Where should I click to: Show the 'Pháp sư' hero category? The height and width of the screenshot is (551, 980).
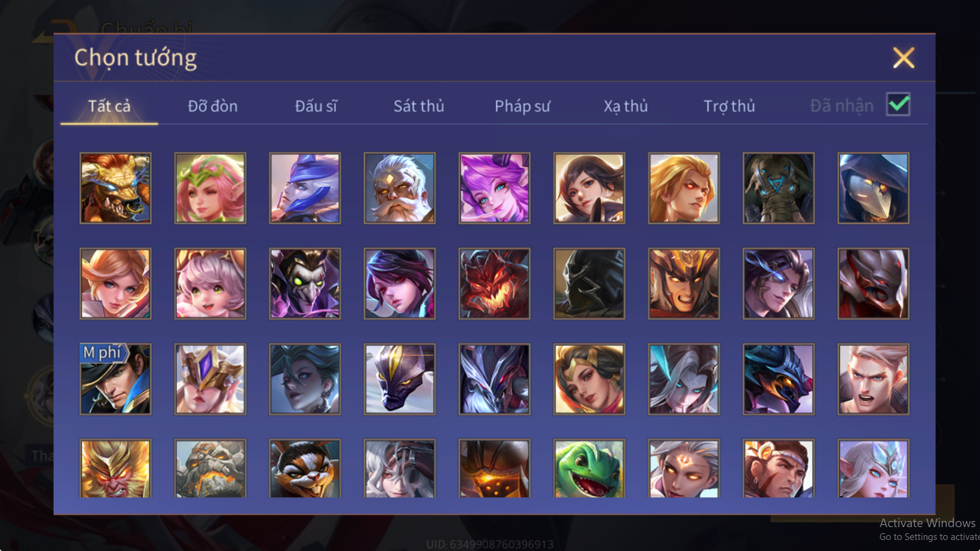pos(522,106)
